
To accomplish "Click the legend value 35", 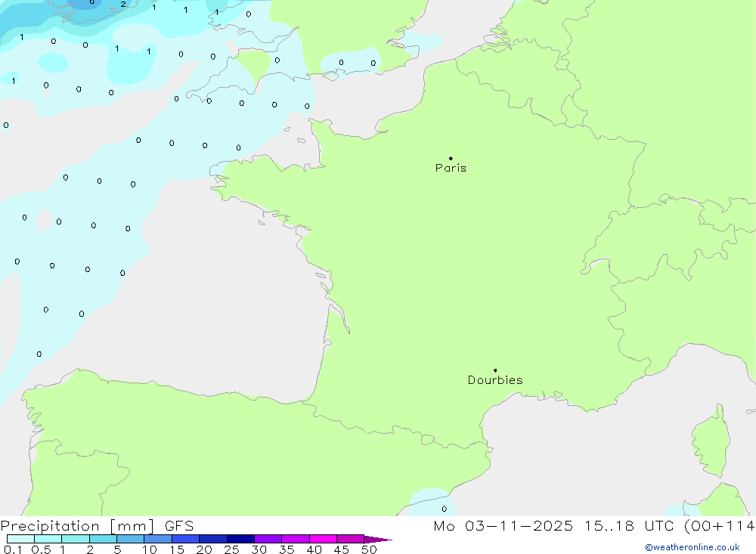I will tap(287, 549).
